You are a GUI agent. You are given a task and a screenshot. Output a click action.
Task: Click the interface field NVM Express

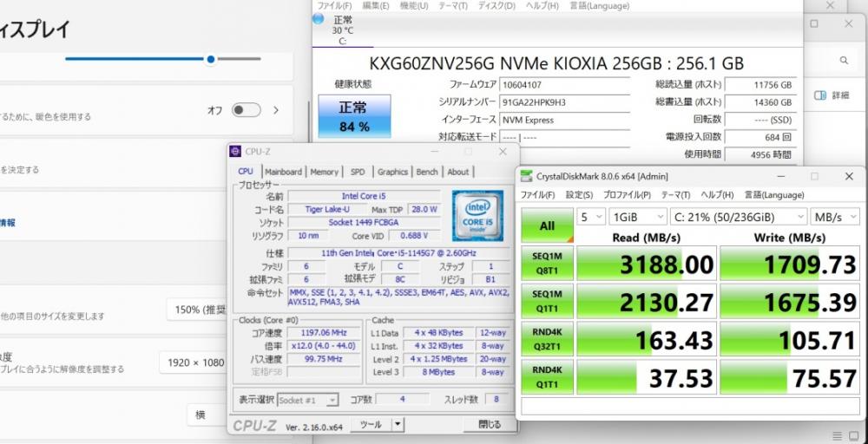point(564,120)
